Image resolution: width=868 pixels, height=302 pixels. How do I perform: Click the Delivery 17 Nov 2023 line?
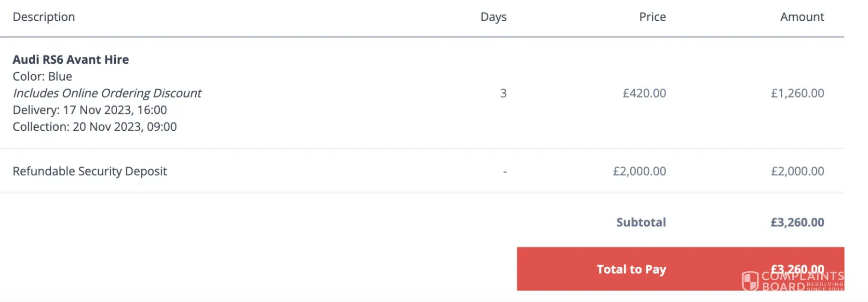pos(90,110)
